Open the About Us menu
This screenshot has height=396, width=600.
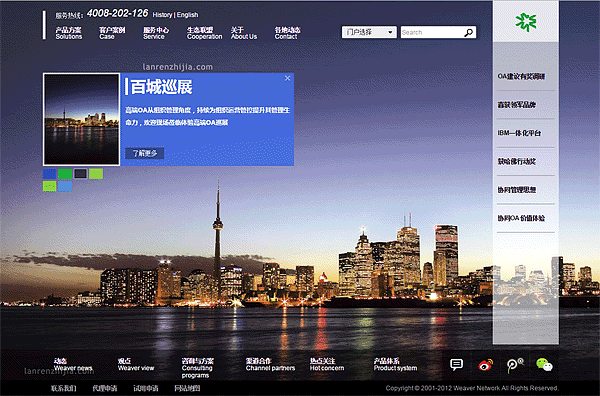point(244,33)
